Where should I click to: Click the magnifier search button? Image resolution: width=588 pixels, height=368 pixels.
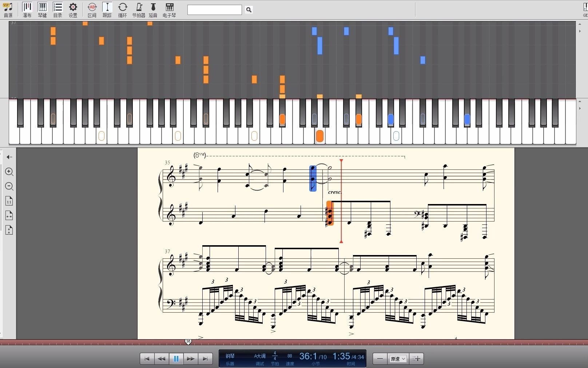249,10
